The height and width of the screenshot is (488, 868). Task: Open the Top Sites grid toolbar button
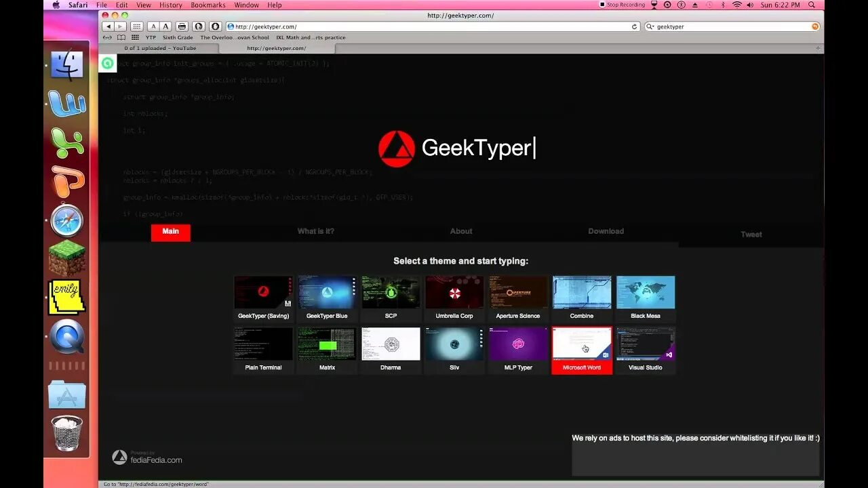pos(136,26)
